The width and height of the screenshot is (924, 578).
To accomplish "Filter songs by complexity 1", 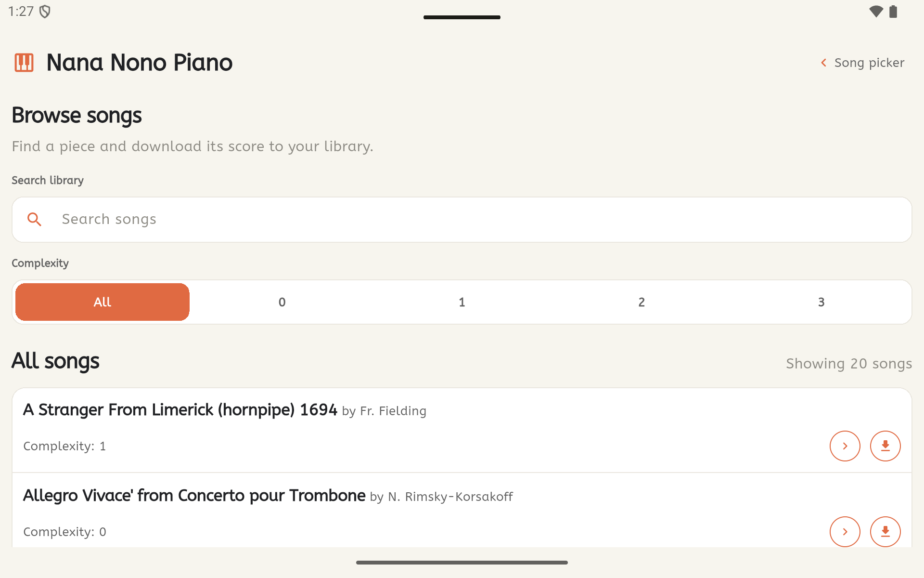I will pyautogui.click(x=462, y=302).
